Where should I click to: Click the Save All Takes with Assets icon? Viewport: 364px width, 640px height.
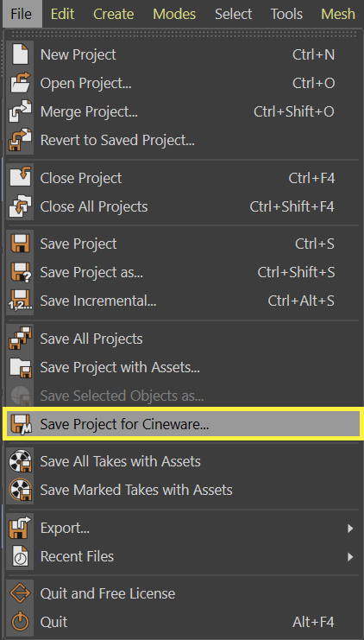coord(20,461)
